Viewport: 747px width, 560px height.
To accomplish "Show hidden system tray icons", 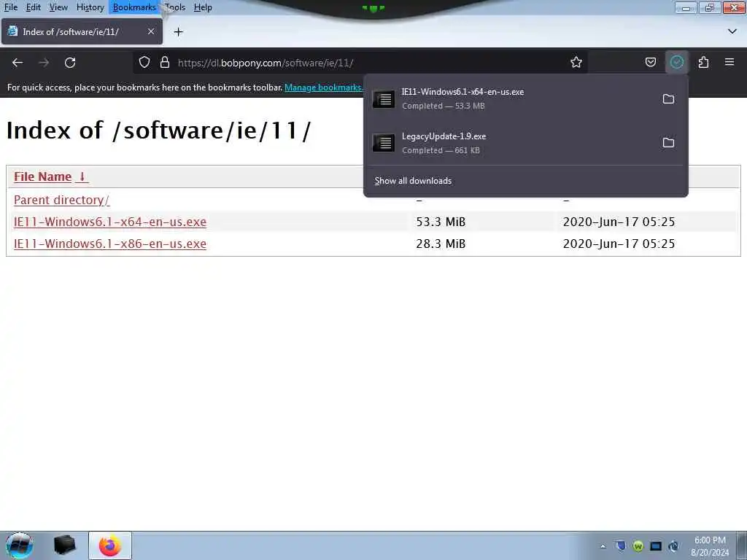I will 603,546.
